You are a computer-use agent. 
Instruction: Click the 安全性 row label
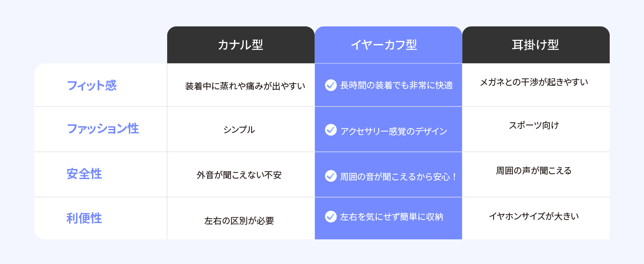(84, 174)
